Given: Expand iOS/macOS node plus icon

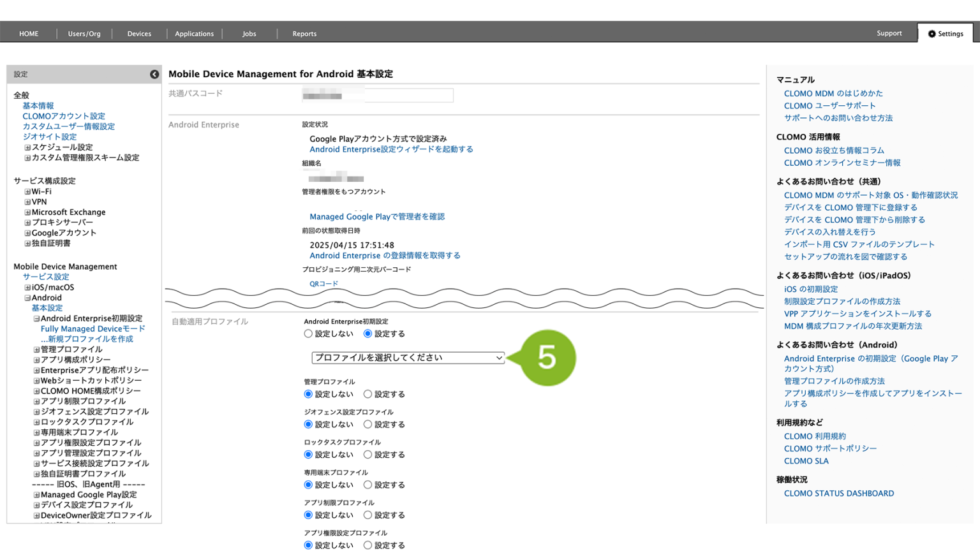Looking at the screenshot, I should [27, 288].
